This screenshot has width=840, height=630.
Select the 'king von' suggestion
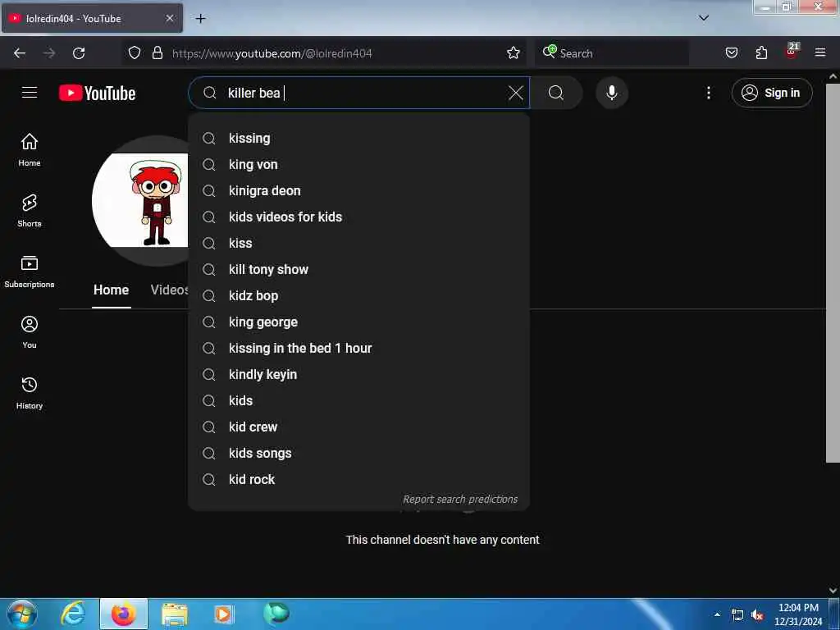(359, 164)
